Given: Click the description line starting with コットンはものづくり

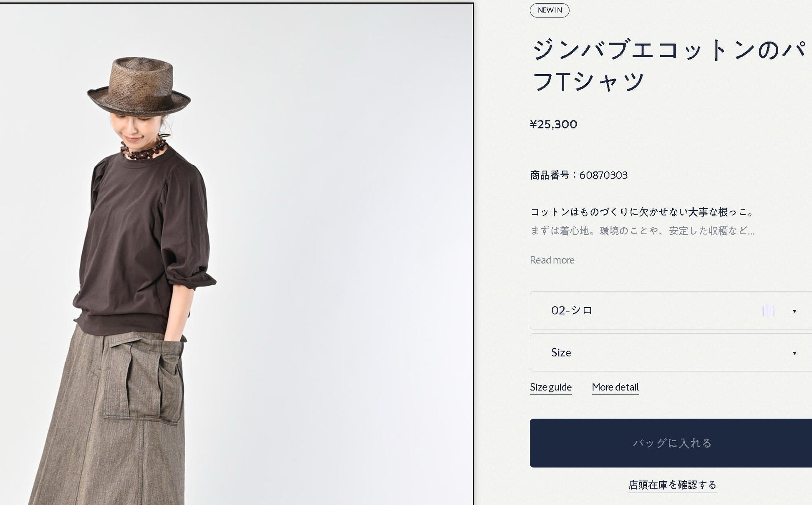Looking at the screenshot, I should coord(643,212).
